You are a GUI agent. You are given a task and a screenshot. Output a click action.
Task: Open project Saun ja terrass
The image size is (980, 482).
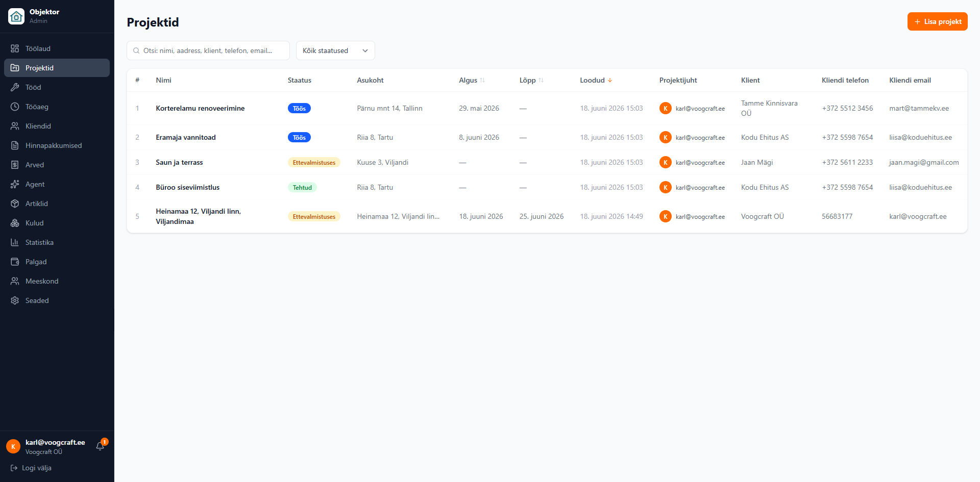coord(179,162)
